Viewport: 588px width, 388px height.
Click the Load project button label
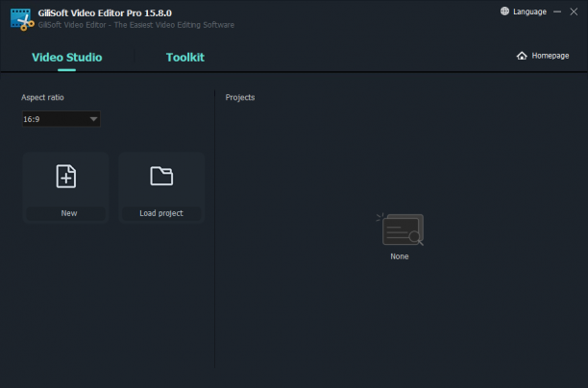tap(161, 213)
